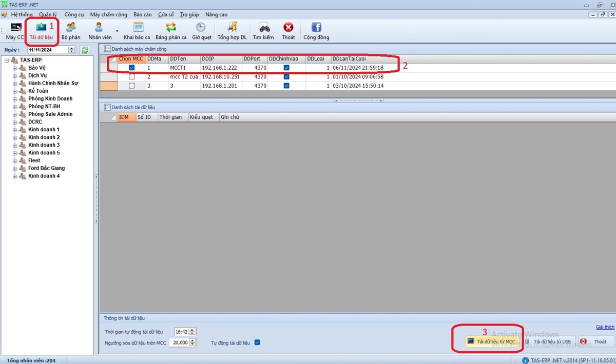Click the Giờ quẹt clock icon
This screenshot has width=616, height=364.
(x=201, y=30)
